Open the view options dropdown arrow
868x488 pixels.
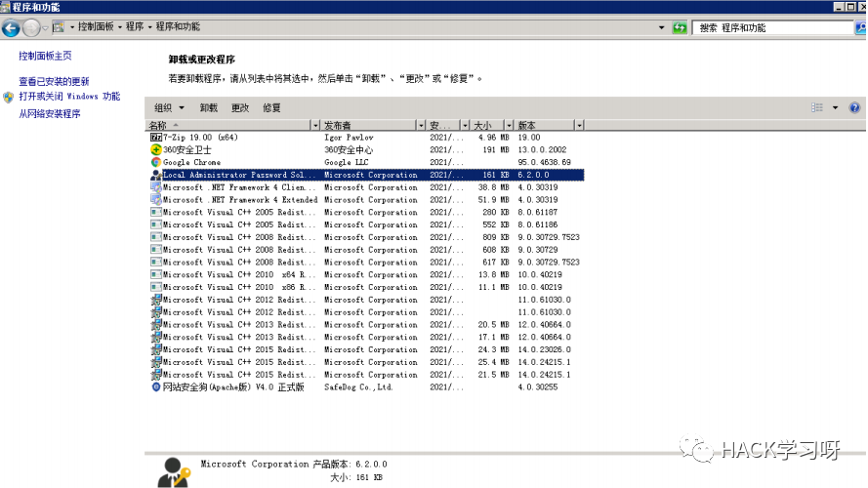[835, 107]
